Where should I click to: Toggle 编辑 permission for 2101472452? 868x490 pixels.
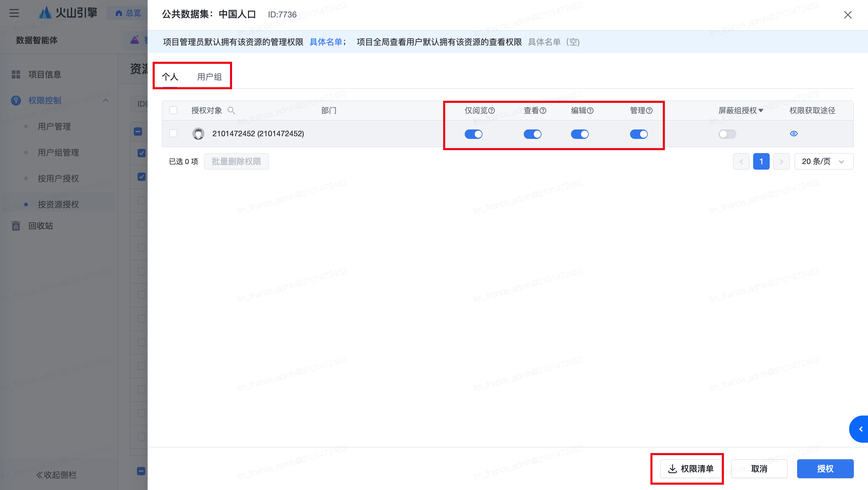580,134
